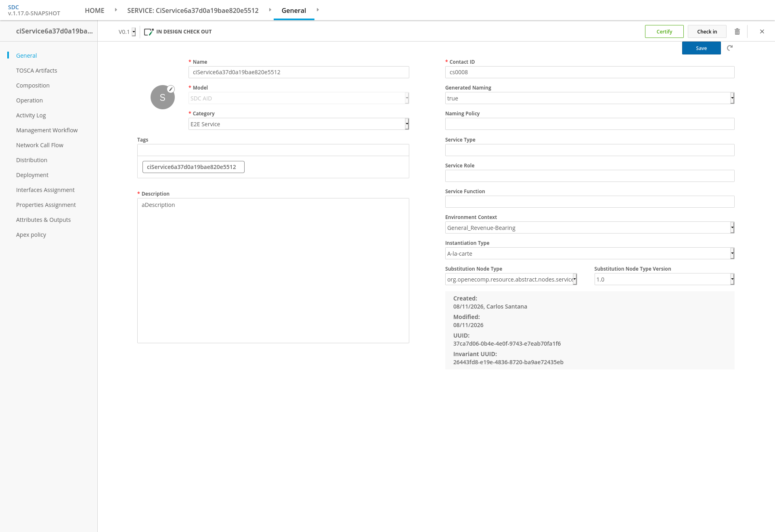Click the revert changes arrow icon
775x532 pixels.
(x=730, y=48)
